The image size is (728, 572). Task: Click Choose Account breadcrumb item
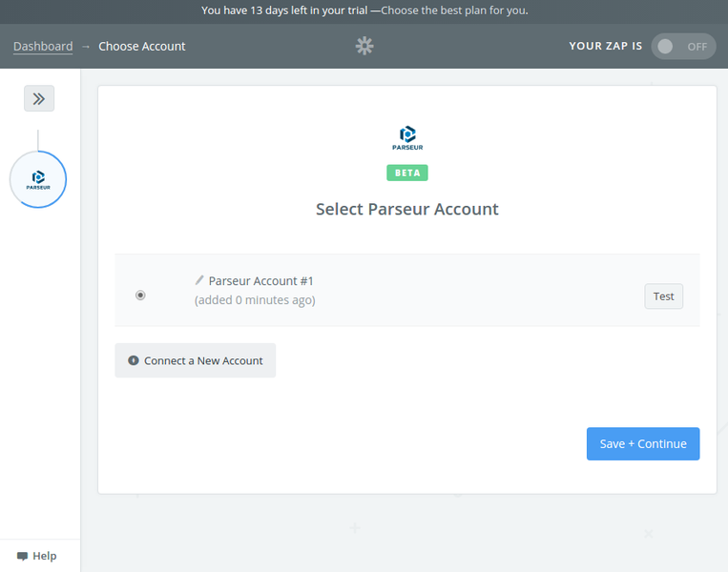coord(141,47)
